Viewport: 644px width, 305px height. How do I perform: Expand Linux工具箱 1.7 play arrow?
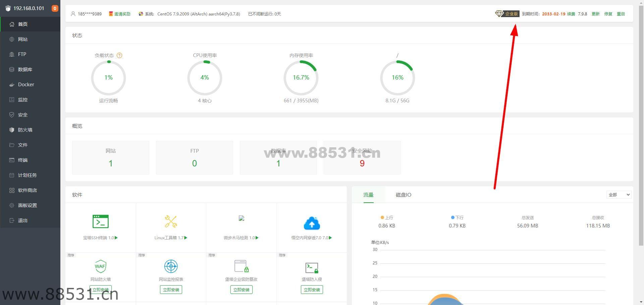[186, 238]
